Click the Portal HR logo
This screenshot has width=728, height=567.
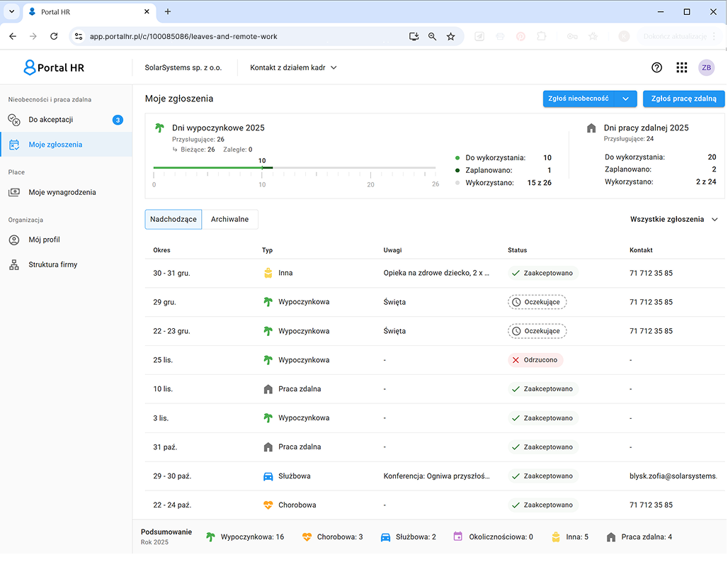pos(54,68)
